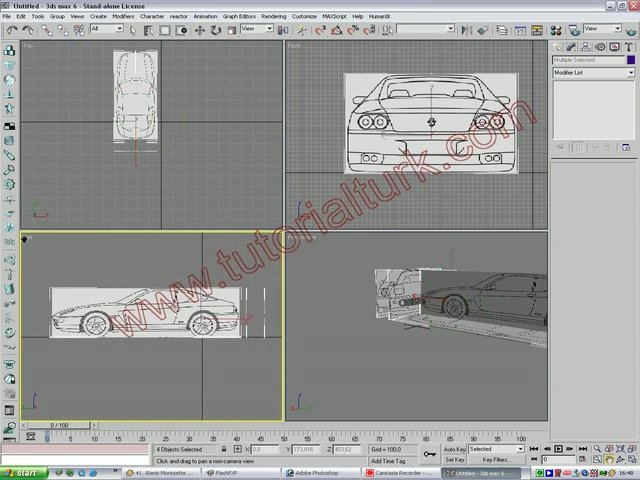Open the render type View dropdown

[602, 29]
